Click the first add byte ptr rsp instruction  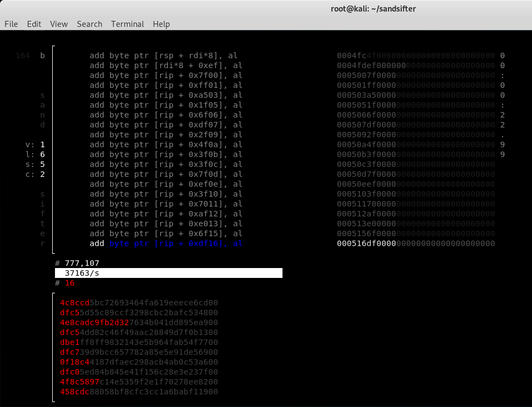[165, 55]
